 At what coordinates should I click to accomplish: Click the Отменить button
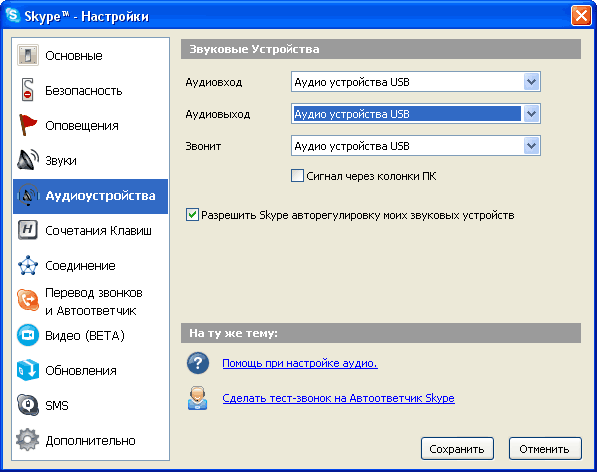click(x=545, y=449)
